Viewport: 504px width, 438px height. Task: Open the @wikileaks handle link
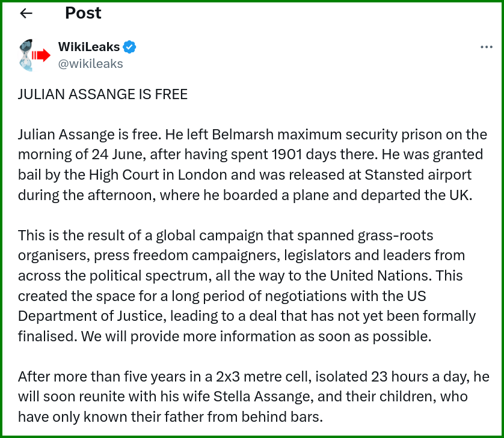tap(90, 64)
